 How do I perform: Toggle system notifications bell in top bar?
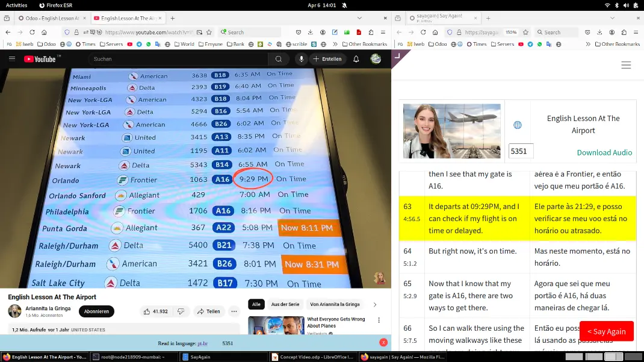(x=345, y=5)
